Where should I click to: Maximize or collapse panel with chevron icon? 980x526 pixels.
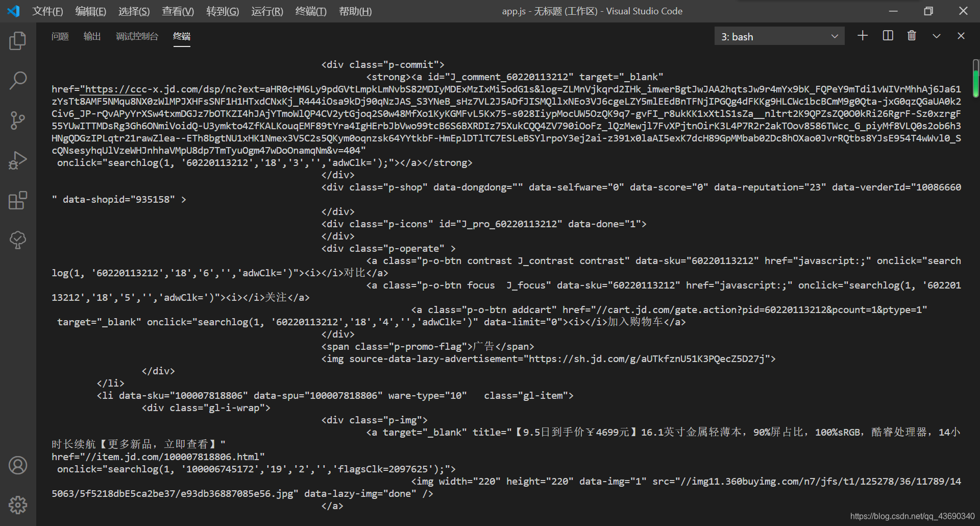[x=937, y=36]
